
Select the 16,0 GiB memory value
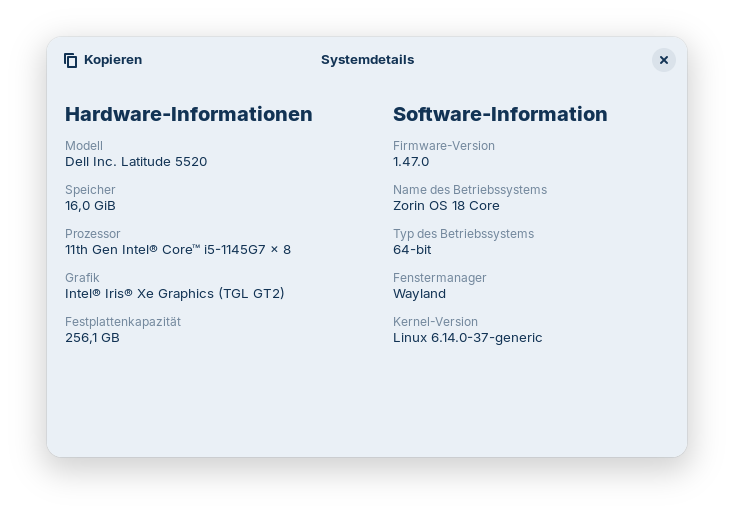click(90, 205)
